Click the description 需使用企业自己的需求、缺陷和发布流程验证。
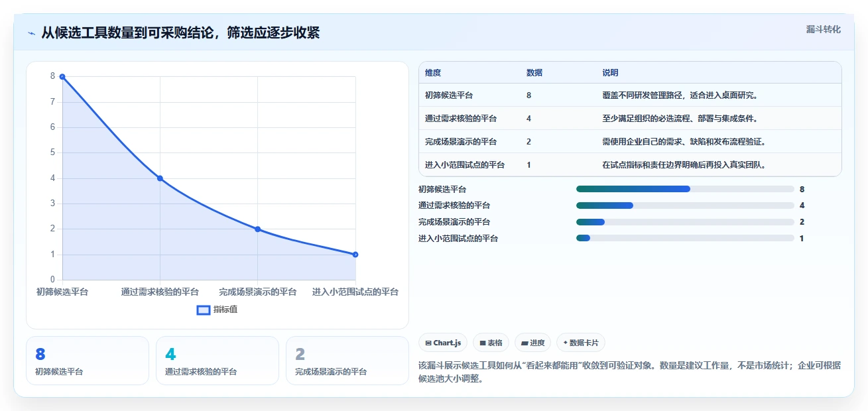Viewport: 868px width, 411px height. 684,142
